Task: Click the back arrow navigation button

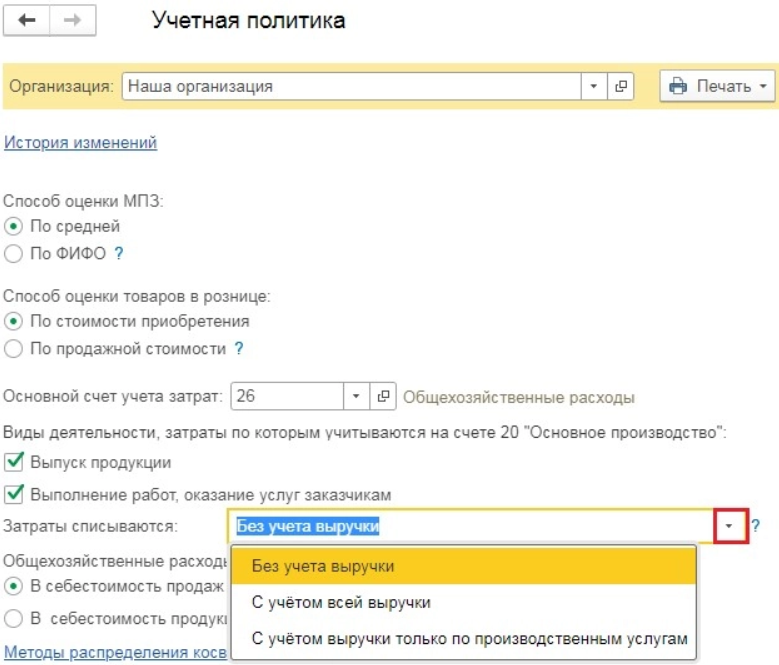Action: click(x=27, y=21)
